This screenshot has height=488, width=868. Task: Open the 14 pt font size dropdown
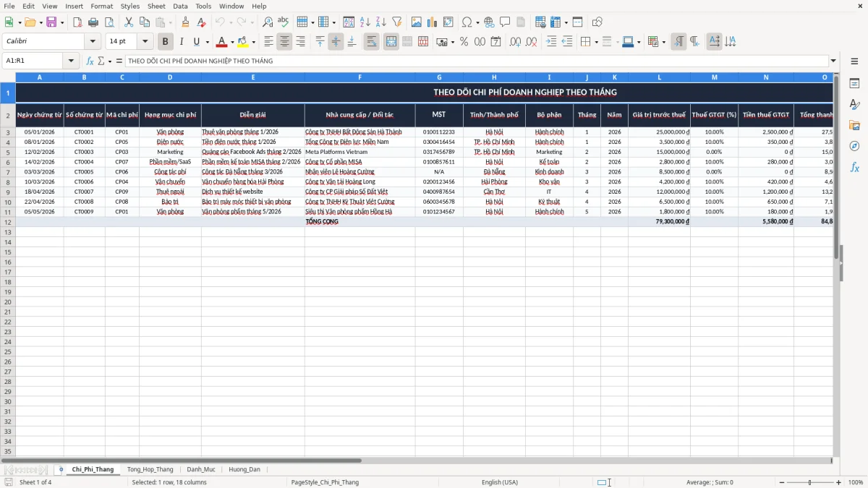[145, 42]
